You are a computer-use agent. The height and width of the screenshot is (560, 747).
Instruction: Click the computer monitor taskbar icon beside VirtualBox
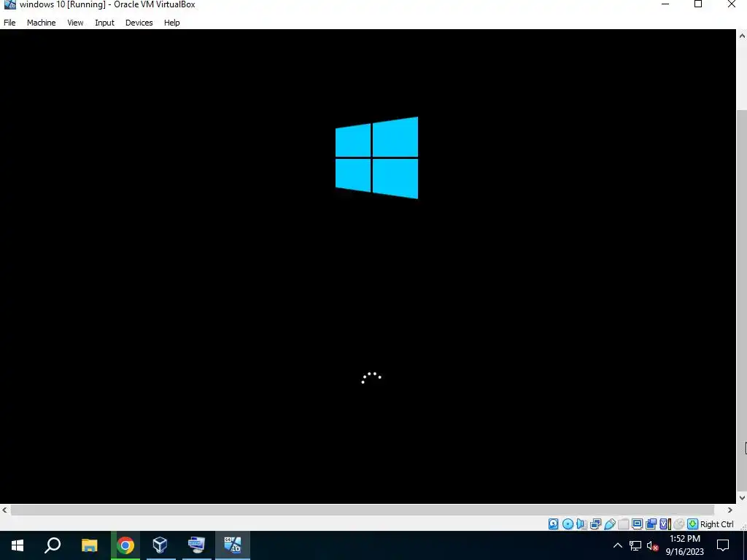[x=197, y=545]
